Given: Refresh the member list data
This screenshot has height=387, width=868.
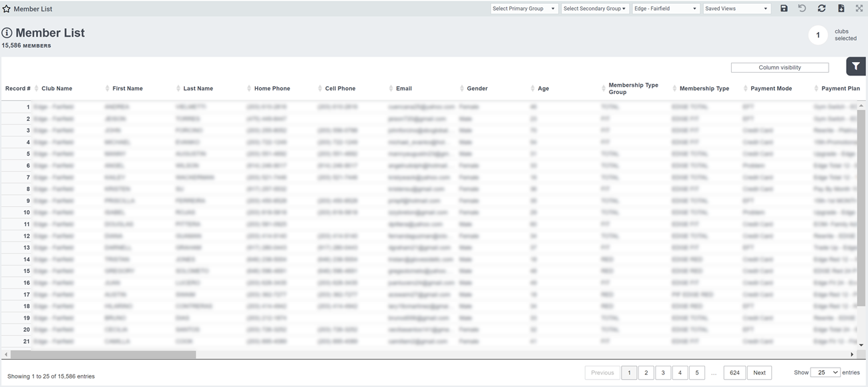Looking at the screenshot, I should coord(821,8).
